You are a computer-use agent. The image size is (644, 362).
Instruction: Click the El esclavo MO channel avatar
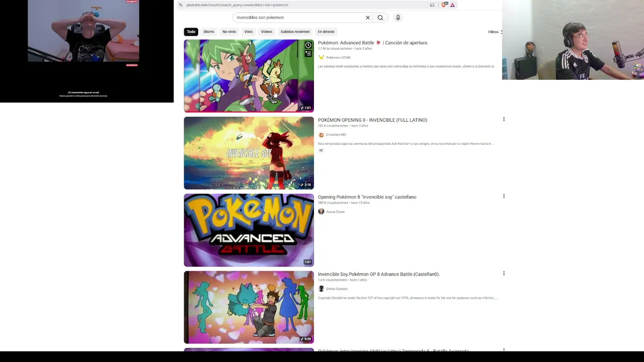point(321,135)
